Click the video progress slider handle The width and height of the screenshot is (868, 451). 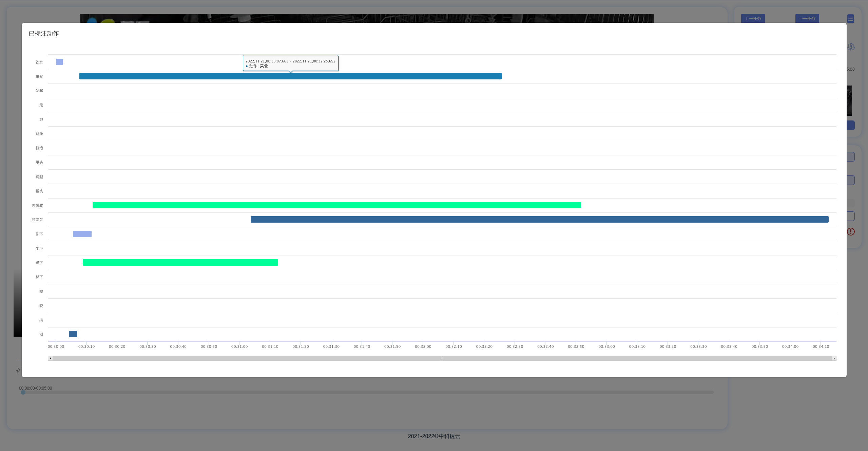pyautogui.click(x=23, y=392)
